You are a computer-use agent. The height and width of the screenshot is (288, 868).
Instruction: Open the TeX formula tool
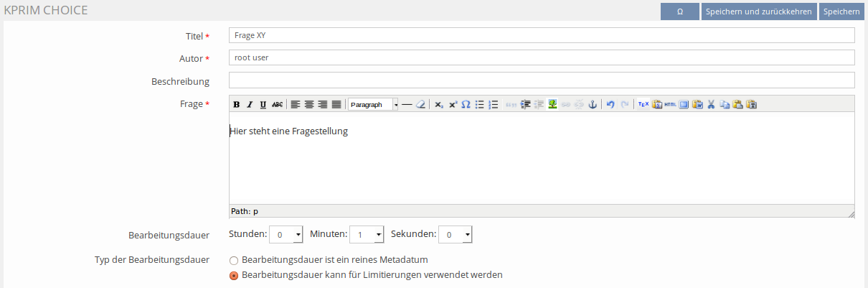pos(643,104)
